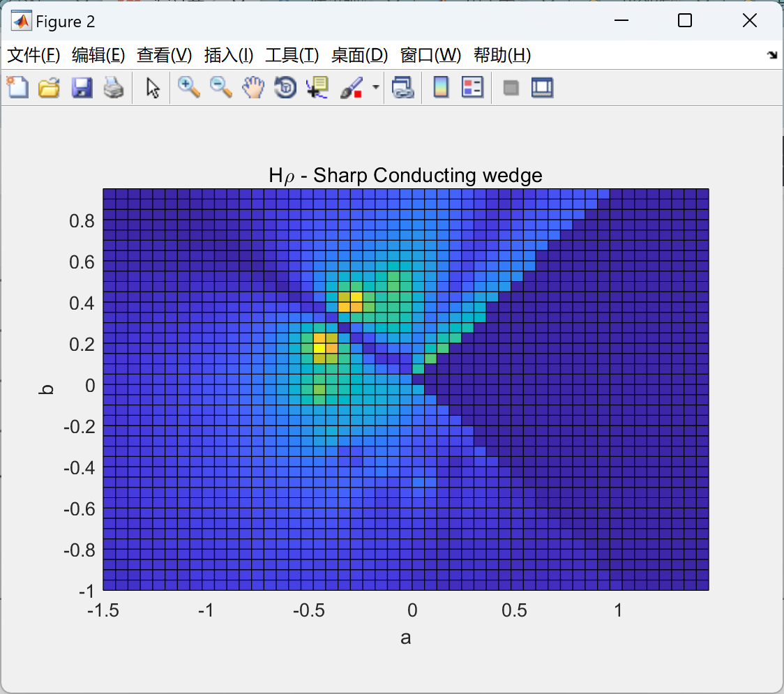Image resolution: width=784 pixels, height=694 pixels.
Task: Open the 查看(V) menu
Action: (x=165, y=55)
